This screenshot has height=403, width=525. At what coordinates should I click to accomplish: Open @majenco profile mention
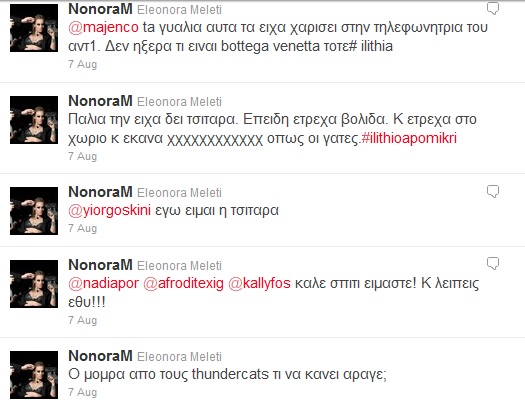(x=103, y=27)
